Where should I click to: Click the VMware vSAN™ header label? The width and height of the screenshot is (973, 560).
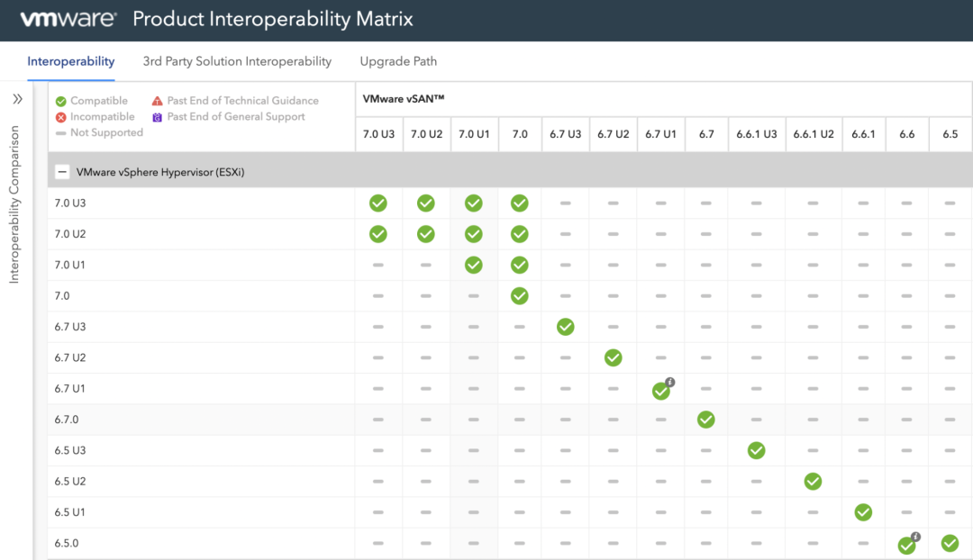pyautogui.click(x=404, y=99)
